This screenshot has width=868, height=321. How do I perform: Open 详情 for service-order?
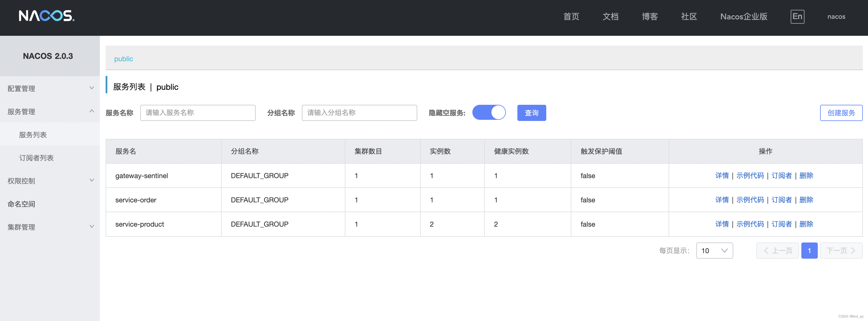pos(722,200)
